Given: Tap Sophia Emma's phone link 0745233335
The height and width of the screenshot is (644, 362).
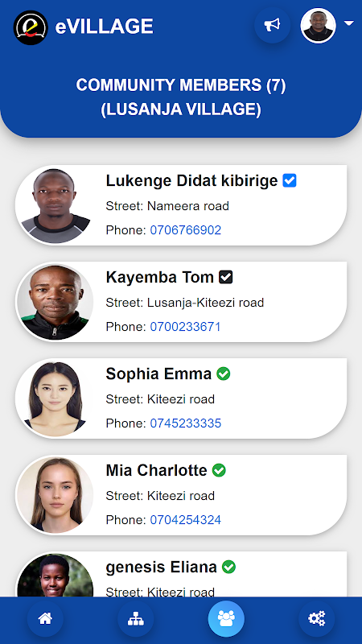Looking at the screenshot, I should click(x=186, y=423).
